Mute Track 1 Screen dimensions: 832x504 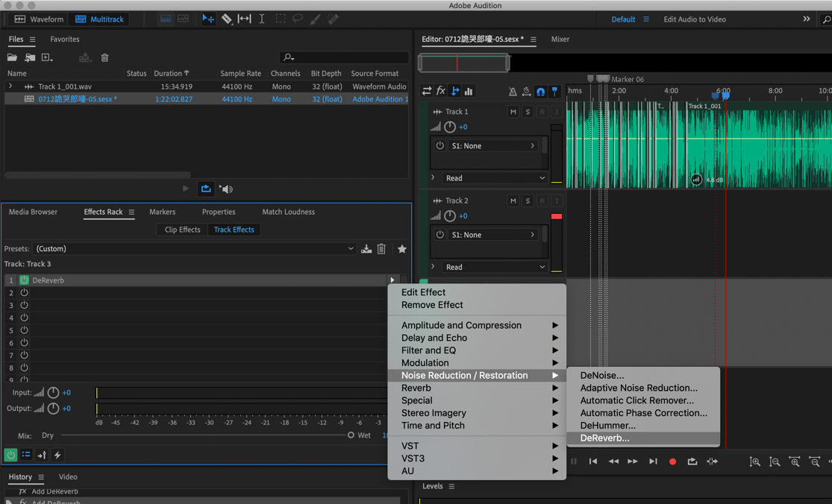(x=513, y=112)
